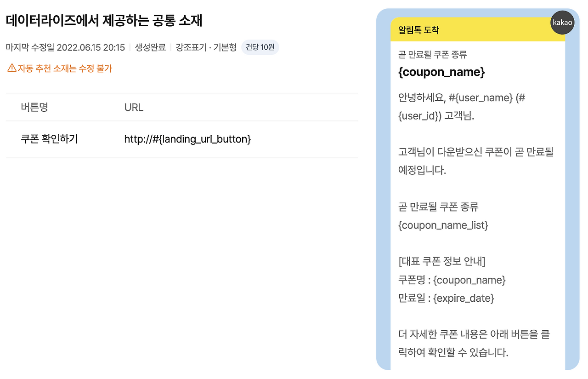The image size is (588, 379).
Task: Click the 쿠폰 확인하기 button
Action: click(x=51, y=139)
